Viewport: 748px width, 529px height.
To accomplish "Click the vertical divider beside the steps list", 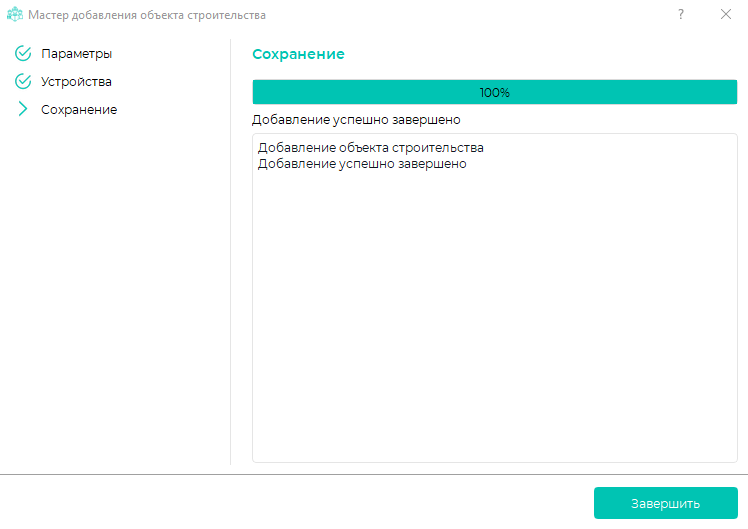I will [x=231, y=250].
